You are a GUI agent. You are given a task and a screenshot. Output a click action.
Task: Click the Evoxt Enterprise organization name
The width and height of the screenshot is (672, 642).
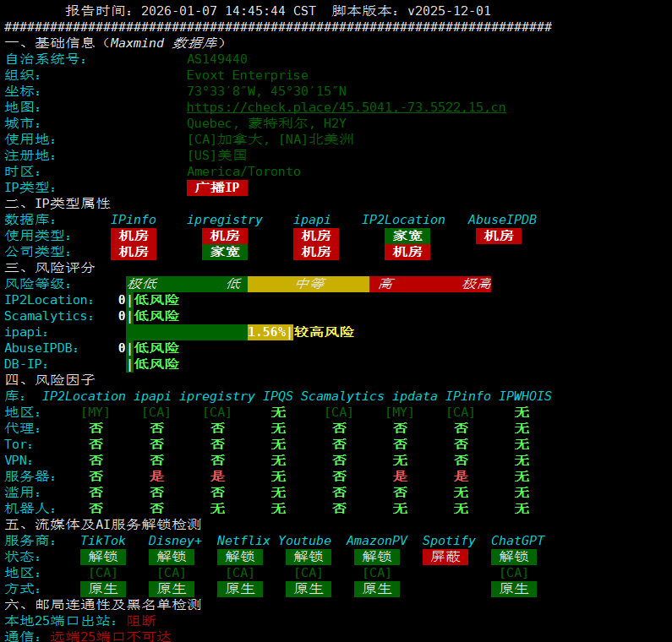[247, 75]
